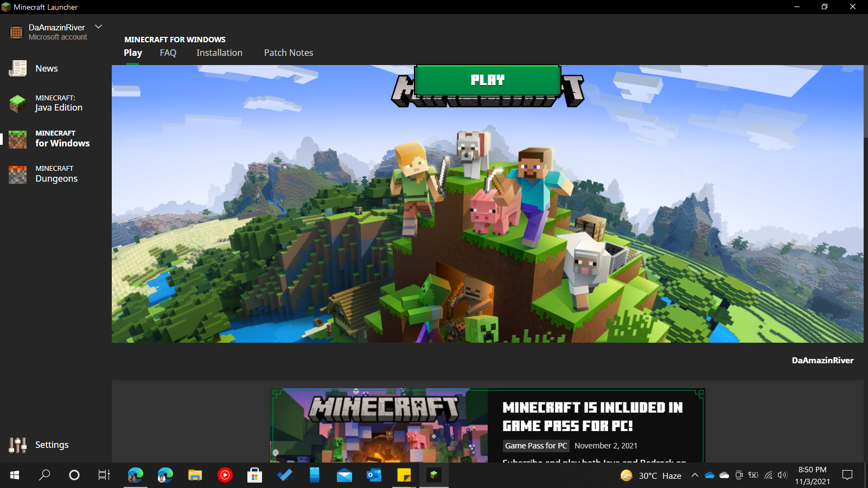Screen dimensions: 868x488
Task: Open the News section icon
Action: point(17,68)
